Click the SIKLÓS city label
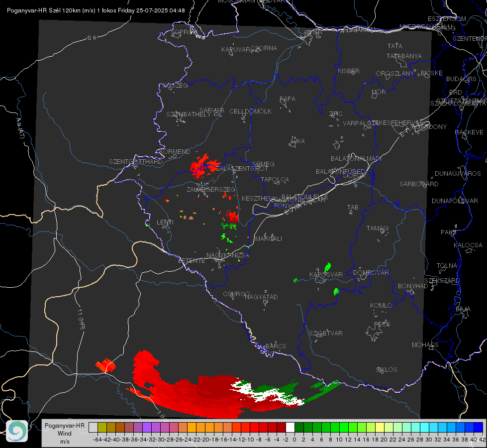Screen dimensions: 487x448 (x=387, y=370)
